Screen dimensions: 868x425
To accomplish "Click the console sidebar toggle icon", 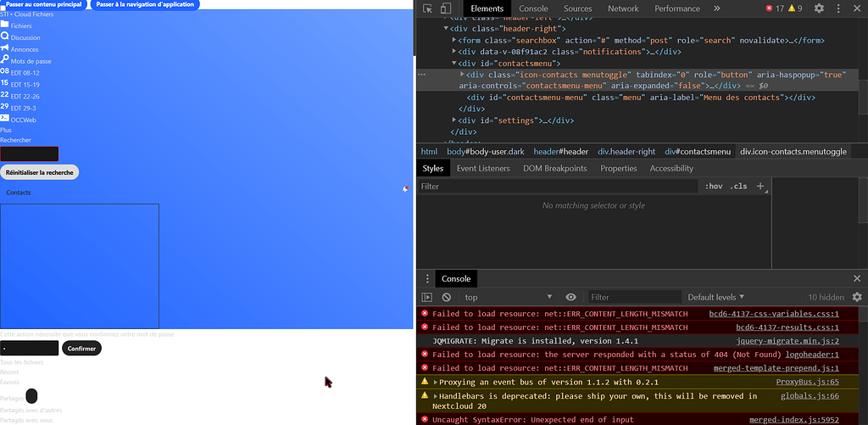I will pos(427,297).
